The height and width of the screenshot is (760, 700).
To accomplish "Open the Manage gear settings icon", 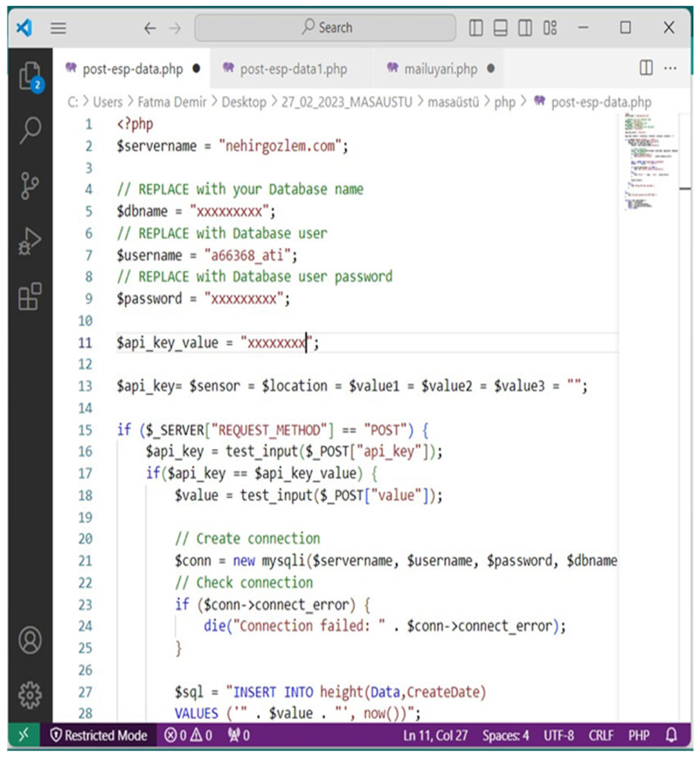I will click(30, 695).
